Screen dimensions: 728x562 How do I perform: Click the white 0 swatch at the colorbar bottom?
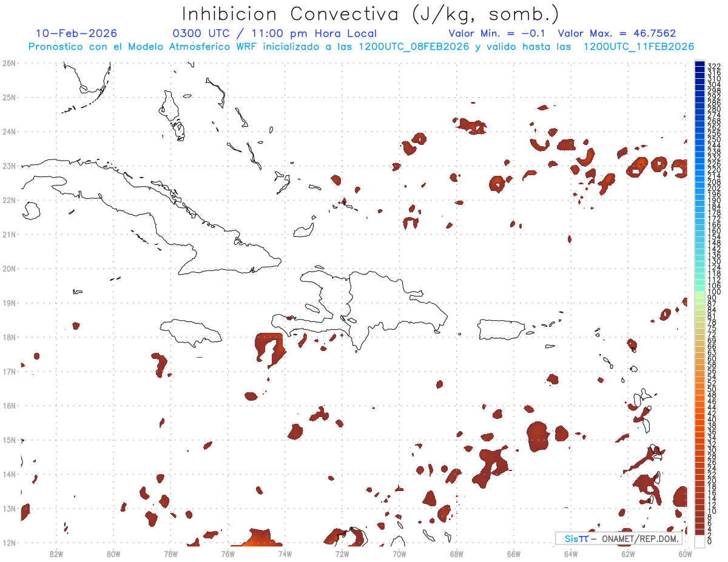point(699,541)
